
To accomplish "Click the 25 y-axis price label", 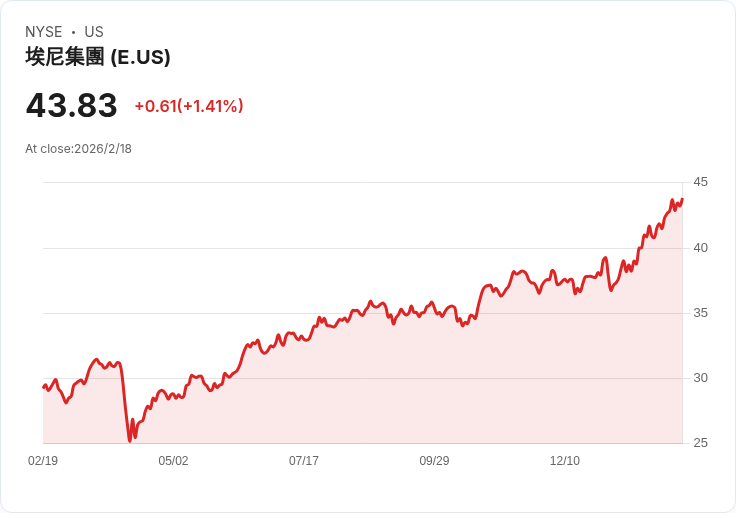I will pos(700,443).
